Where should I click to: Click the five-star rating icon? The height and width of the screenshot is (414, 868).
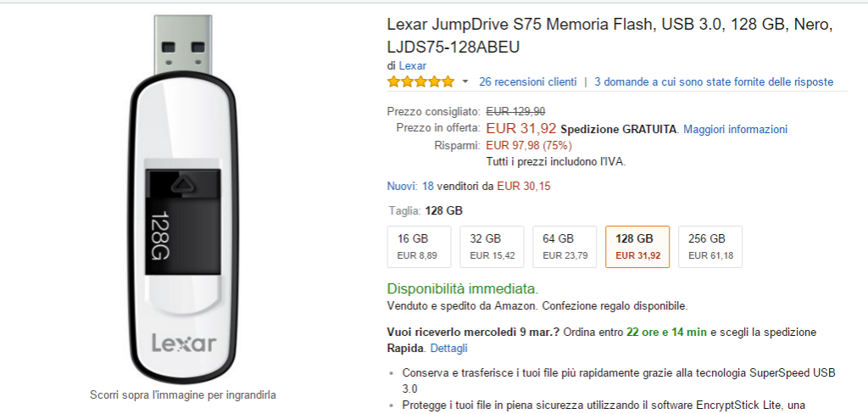point(420,82)
